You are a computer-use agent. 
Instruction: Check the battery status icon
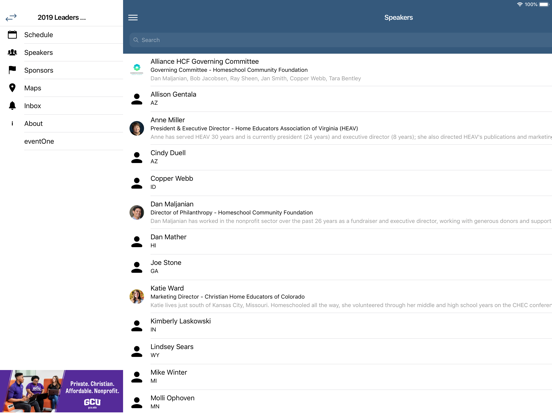pyautogui.click(x=544, y=4)
